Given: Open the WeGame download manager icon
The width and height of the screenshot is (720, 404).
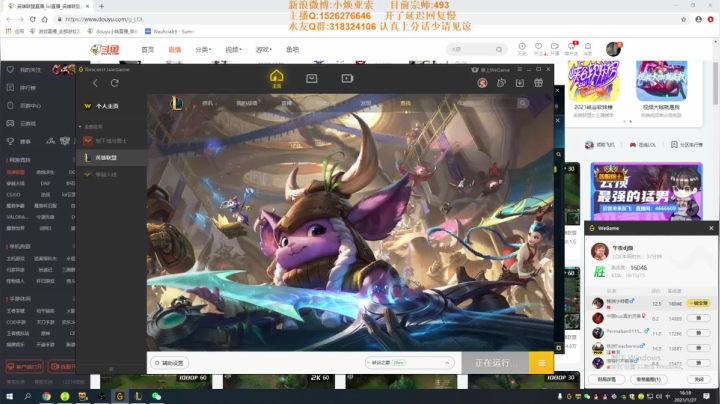Looking at the screenshot, I should (520, 83).
